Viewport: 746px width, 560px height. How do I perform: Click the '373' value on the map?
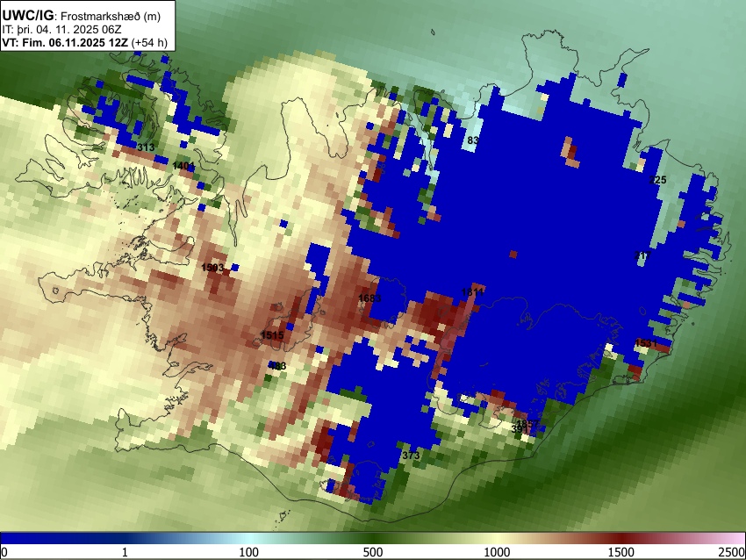pyautogui.click(x=411, y=456)
